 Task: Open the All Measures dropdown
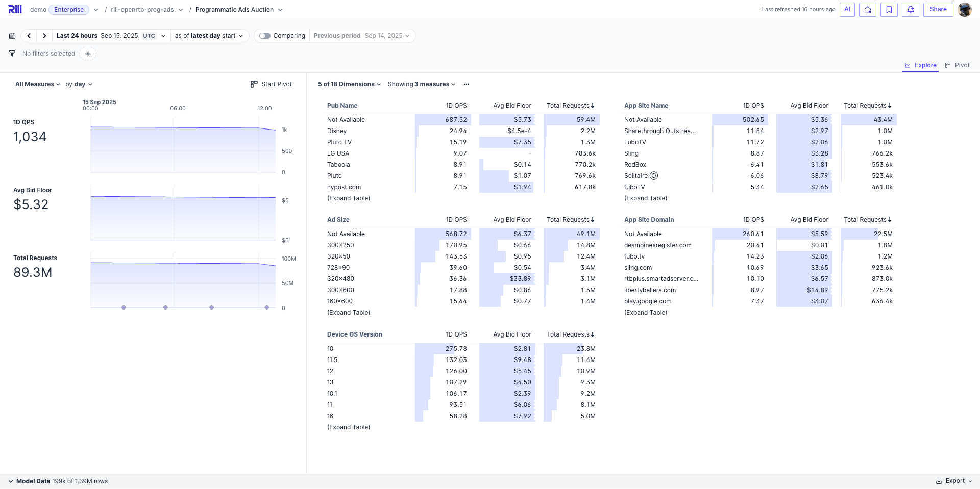click(x=37, y=84)
